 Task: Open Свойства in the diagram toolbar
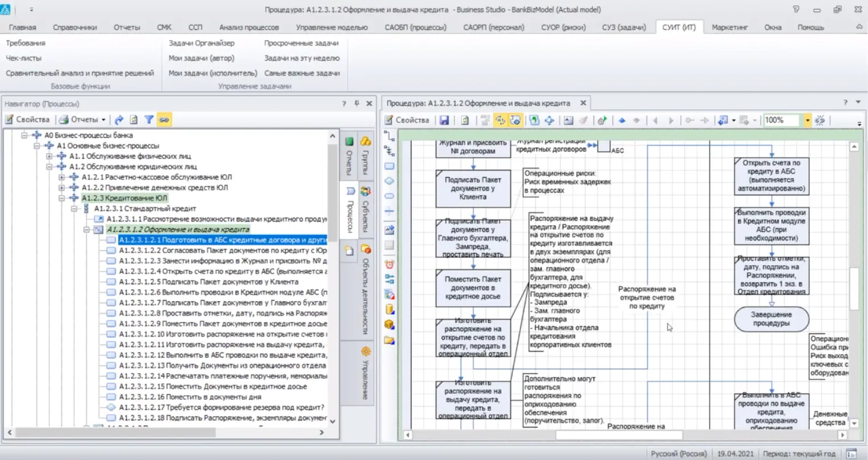[407, 120]
